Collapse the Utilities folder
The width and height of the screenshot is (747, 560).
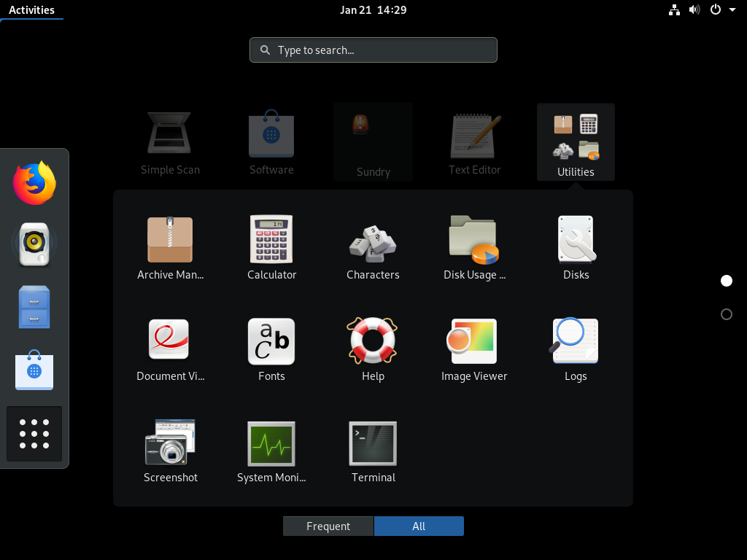point(576,142)
